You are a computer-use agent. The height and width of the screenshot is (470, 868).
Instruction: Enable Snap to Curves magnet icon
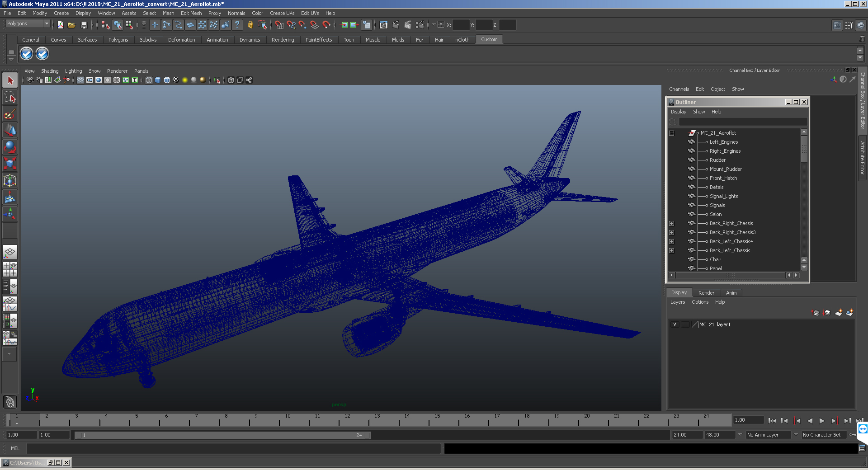(291, 25)
